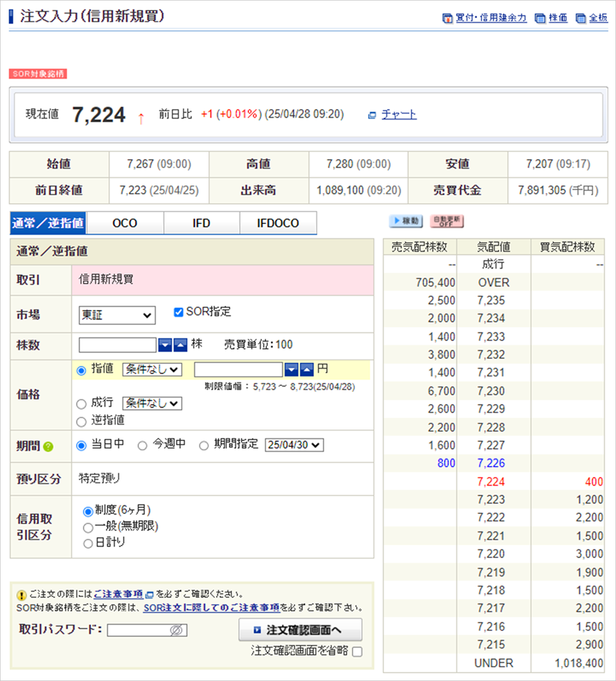Click the 高値 value 7,280 (09:00)

click(x=359, y=164)
